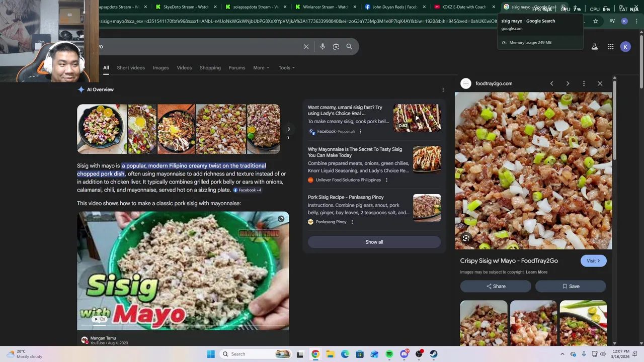This screenshot has width=644, height=362.
Task: Expand the More search filters dropdown
Action: pos(261,68)
